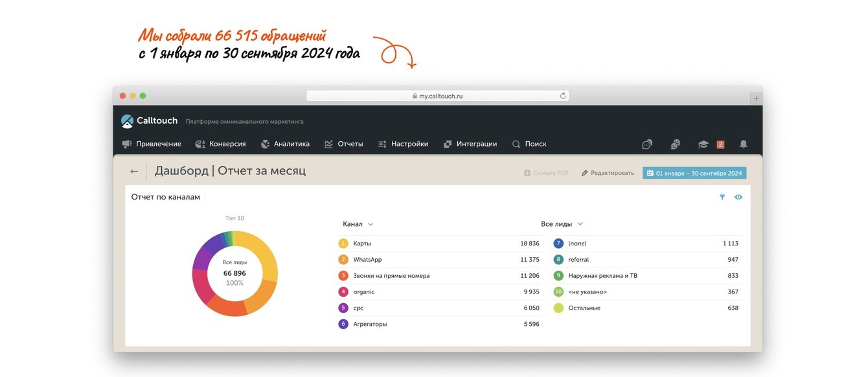Viewport: 868px width, 377px height.
Task: Select the referral channel label
Action: (578, 260)
